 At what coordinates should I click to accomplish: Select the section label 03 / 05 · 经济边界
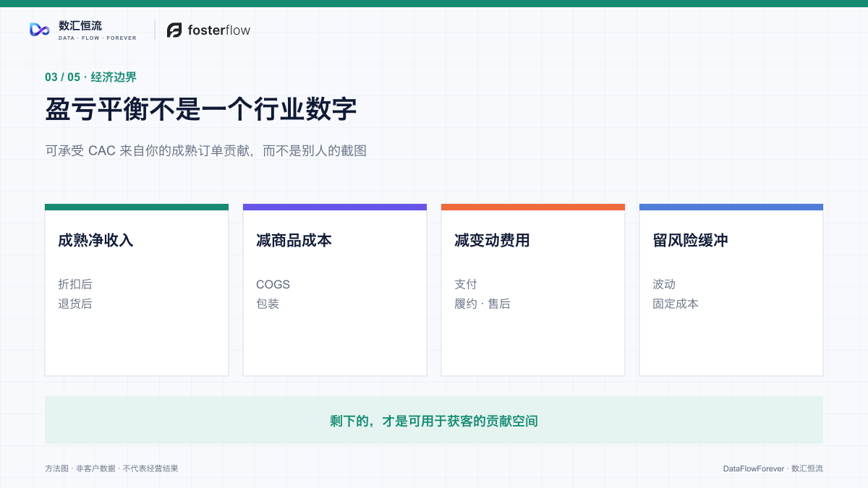90,77
